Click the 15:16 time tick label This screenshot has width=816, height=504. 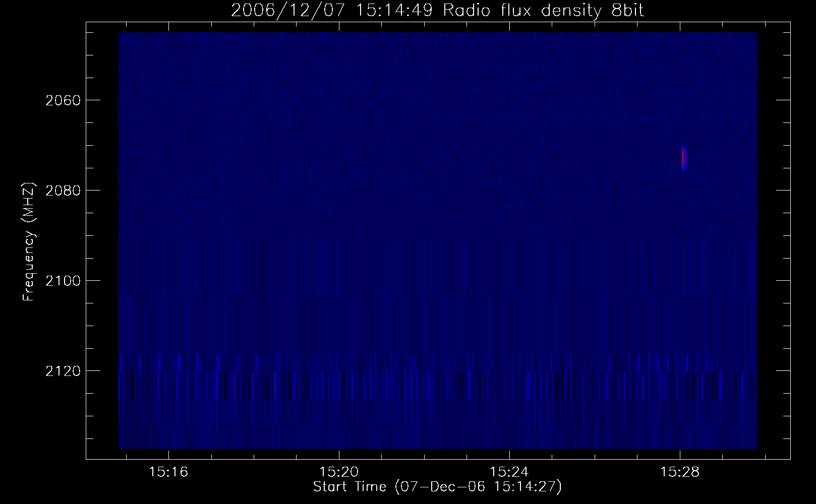pyautogui.click(x=169, y=472)
